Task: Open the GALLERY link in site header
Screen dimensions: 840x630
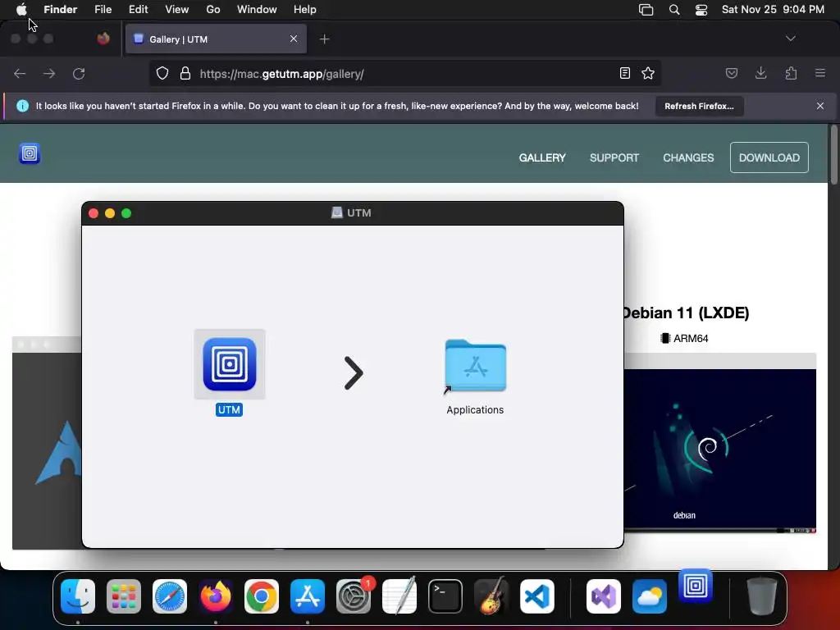Action: tap(542, 157)
